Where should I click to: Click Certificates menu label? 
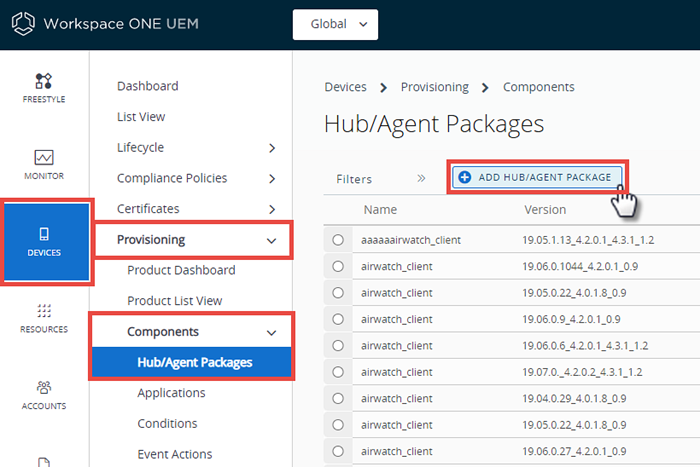tap(148, 208)
